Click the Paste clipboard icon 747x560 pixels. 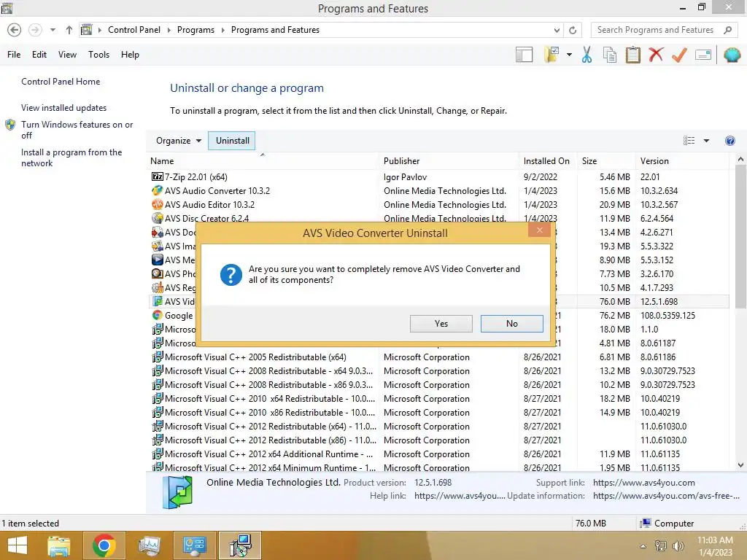[632, 55]
